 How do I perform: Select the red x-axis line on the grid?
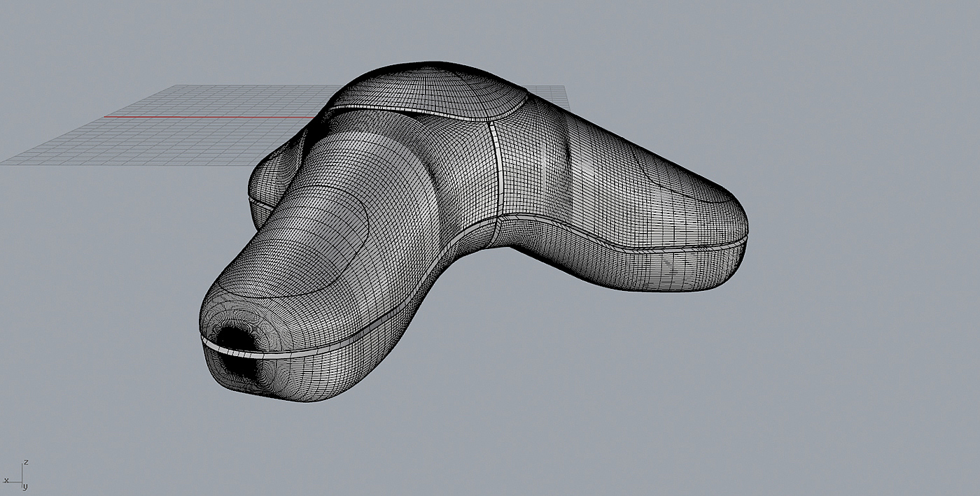tap(210, 117)
